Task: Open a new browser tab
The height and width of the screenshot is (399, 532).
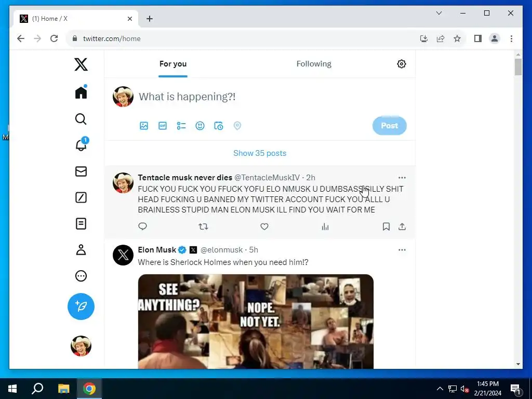Action: tap(149, 19)
